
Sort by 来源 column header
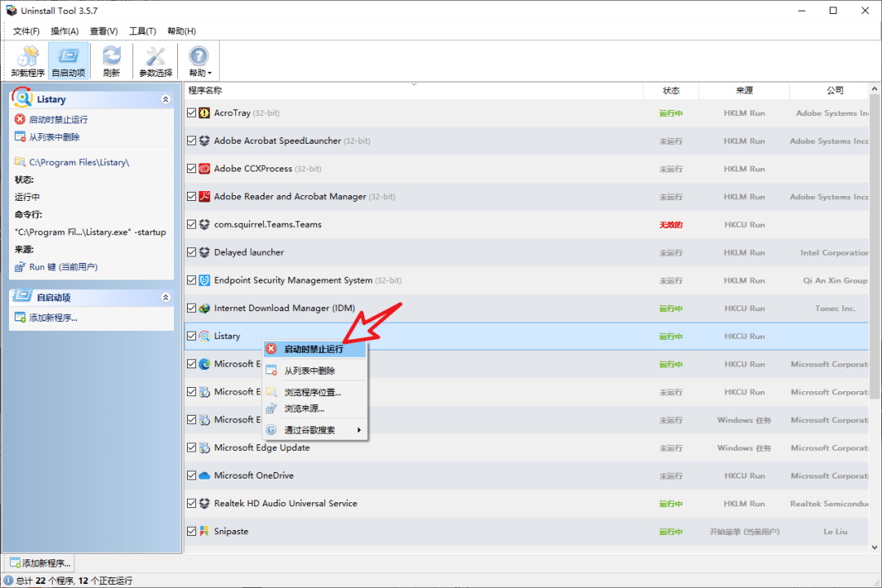(744, 91)
